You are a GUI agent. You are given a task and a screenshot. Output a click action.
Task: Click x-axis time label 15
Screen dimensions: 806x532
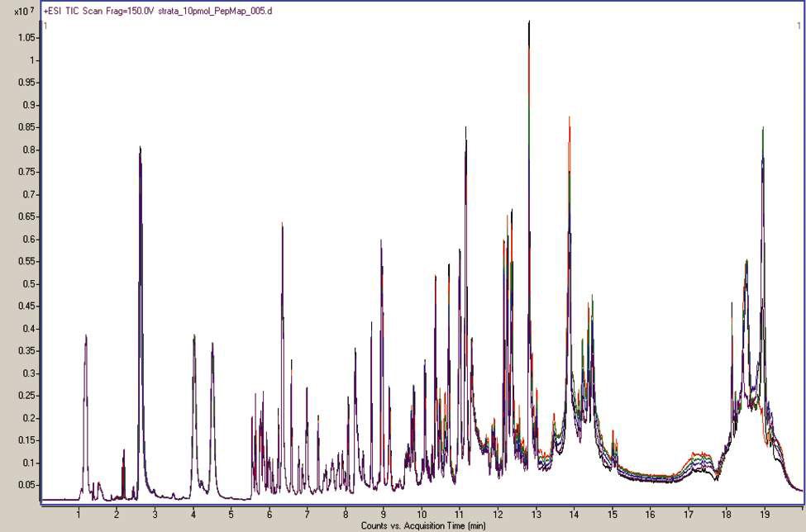tap(613, 515)
